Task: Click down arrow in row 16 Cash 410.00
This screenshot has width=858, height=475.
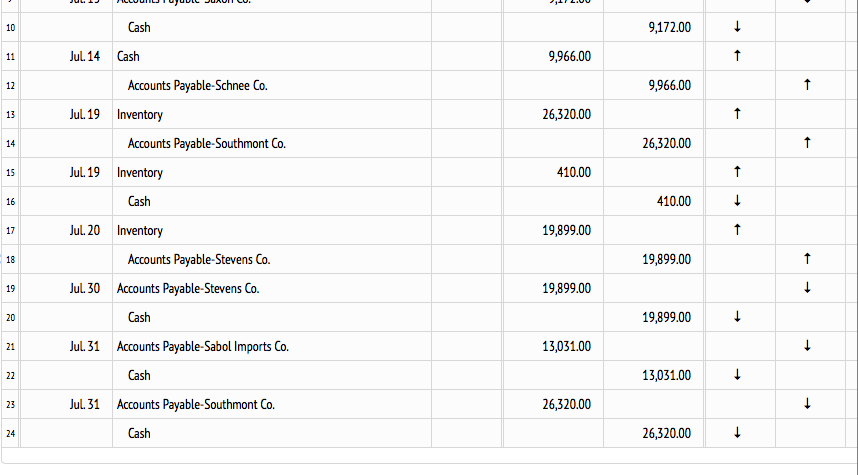Action: pos(737,201)
